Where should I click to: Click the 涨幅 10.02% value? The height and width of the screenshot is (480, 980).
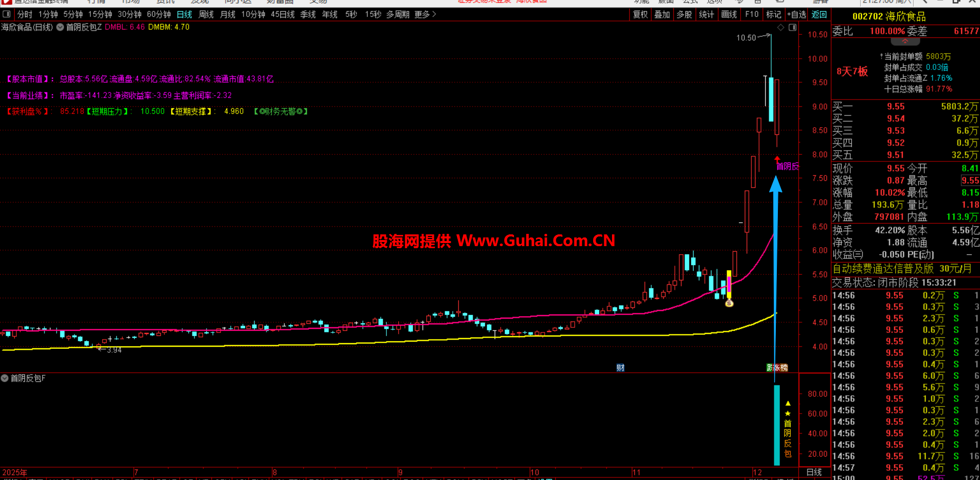click(890, 193)
